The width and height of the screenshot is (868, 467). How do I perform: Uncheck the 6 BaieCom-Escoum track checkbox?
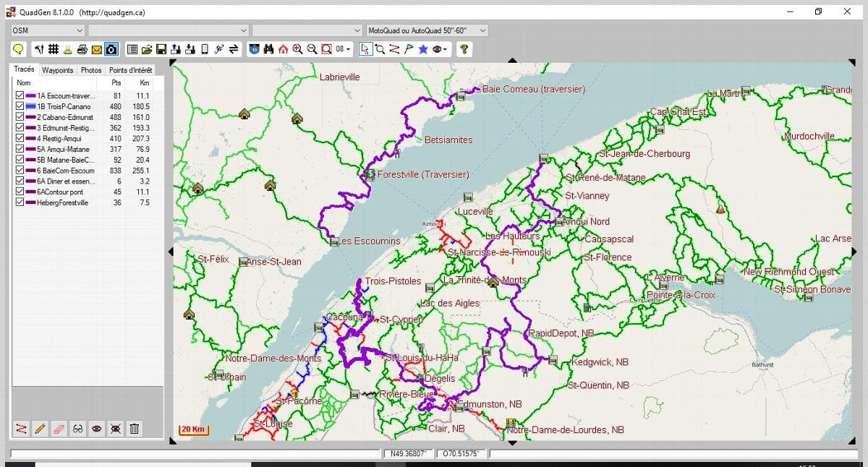(x=20, y=171)
